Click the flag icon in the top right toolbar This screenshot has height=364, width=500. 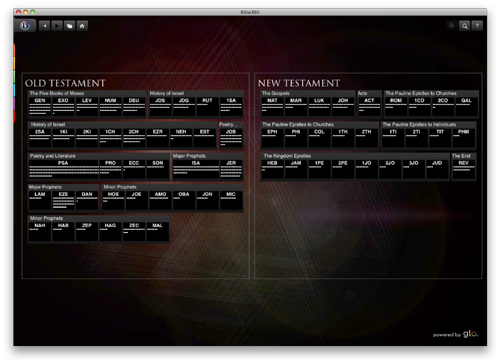[452, 26]
